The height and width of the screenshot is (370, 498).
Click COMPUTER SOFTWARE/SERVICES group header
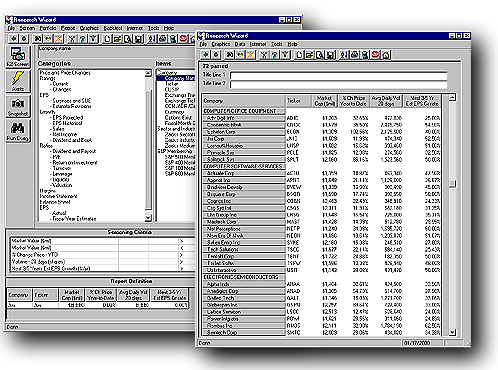click(244, 166)
